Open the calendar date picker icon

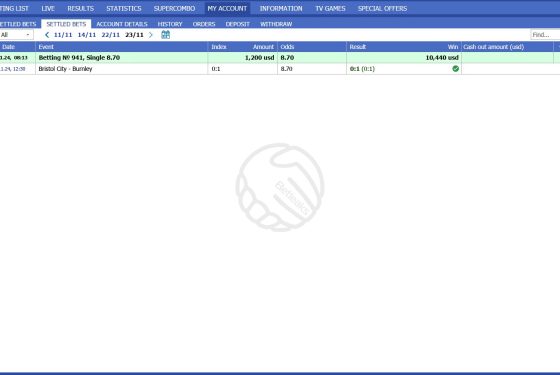click(x=165, y=35)
